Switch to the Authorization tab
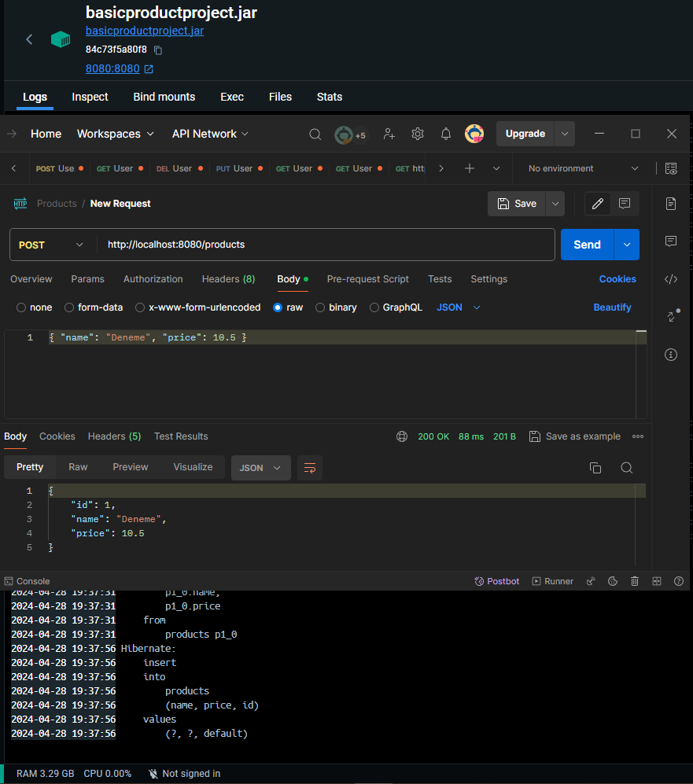 153,279
